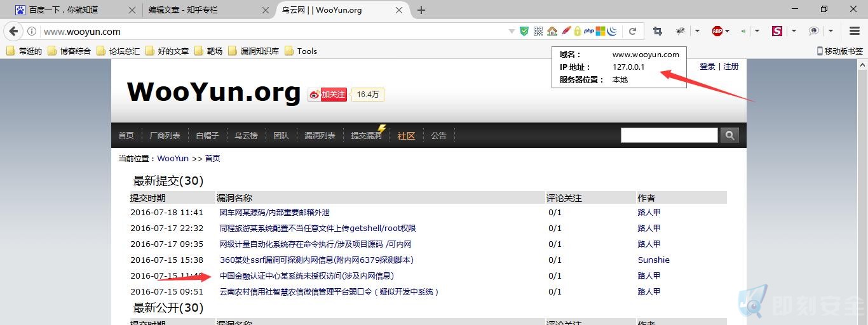The image size is (868, 325).
Task: Reload the page with the refresh arrow
Action: coord(633,31)
